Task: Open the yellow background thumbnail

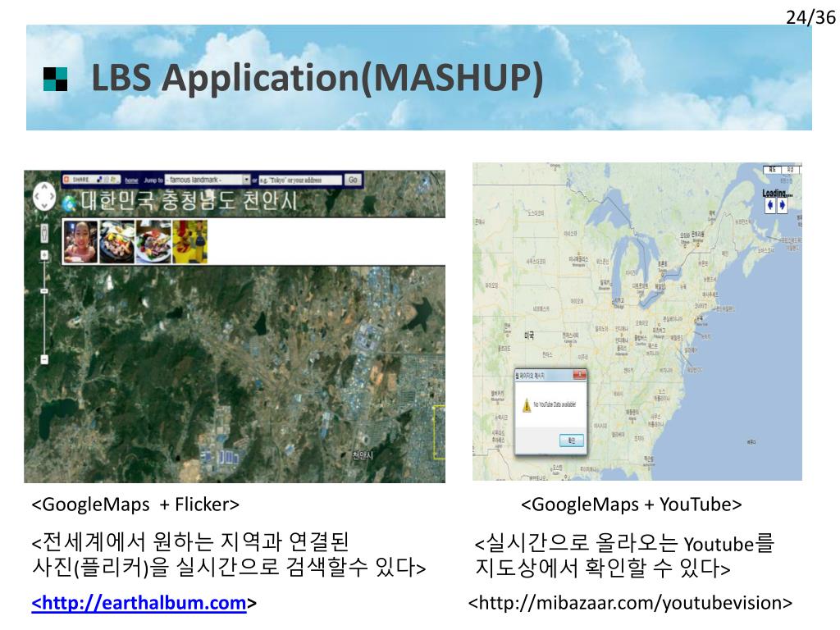Action: [x=189, y=242]
